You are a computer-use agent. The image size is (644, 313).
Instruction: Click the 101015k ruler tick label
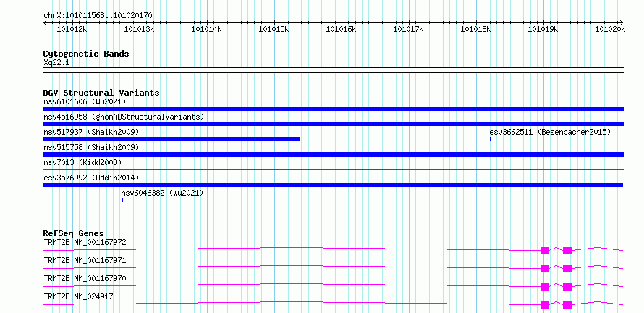click(274, 30)
